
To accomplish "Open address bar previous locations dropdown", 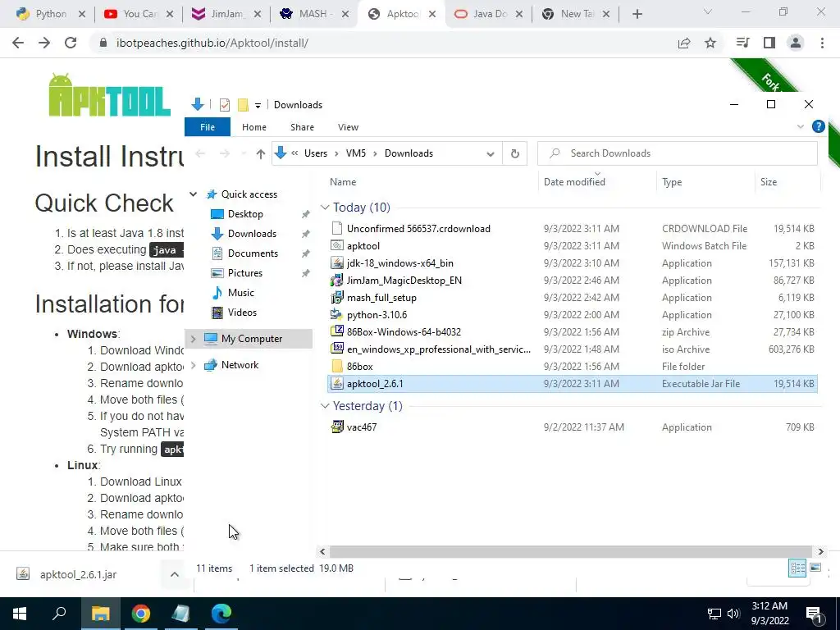I will [491, 153].
